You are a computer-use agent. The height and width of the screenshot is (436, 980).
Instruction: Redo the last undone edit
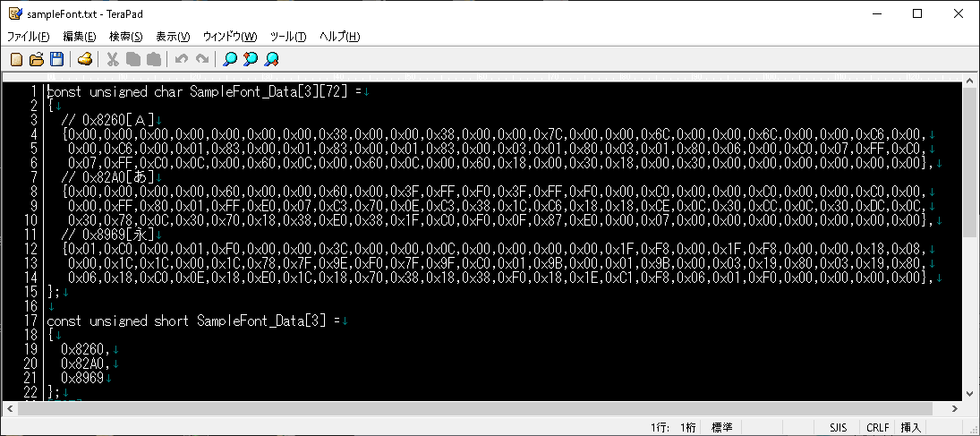click(202, 59)
